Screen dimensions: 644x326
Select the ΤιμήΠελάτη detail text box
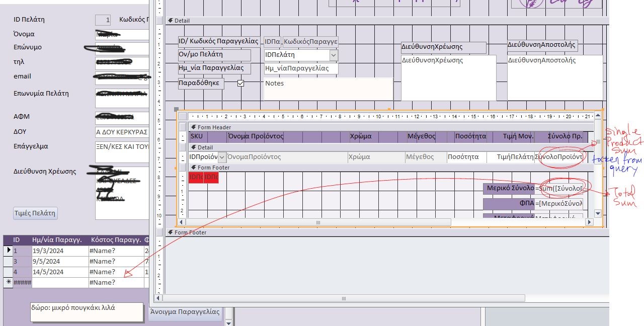510,157
